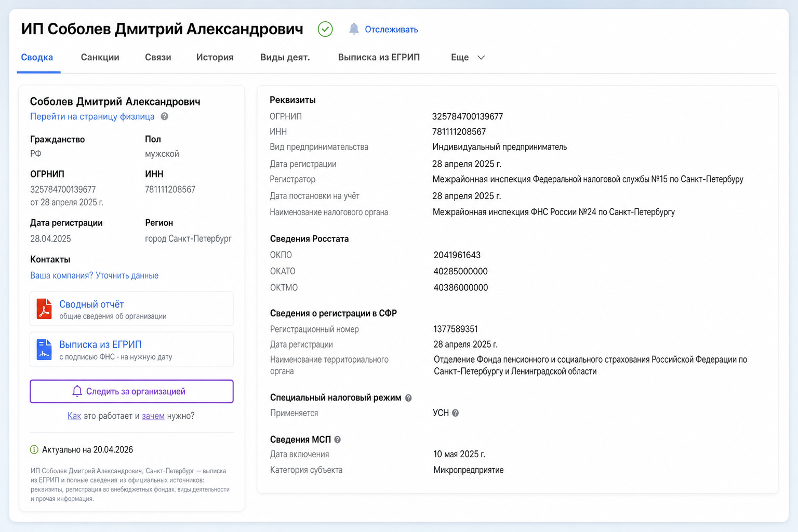Click the bell icon in Следить за организацией
798x532 pixels.
coord(77,391)
